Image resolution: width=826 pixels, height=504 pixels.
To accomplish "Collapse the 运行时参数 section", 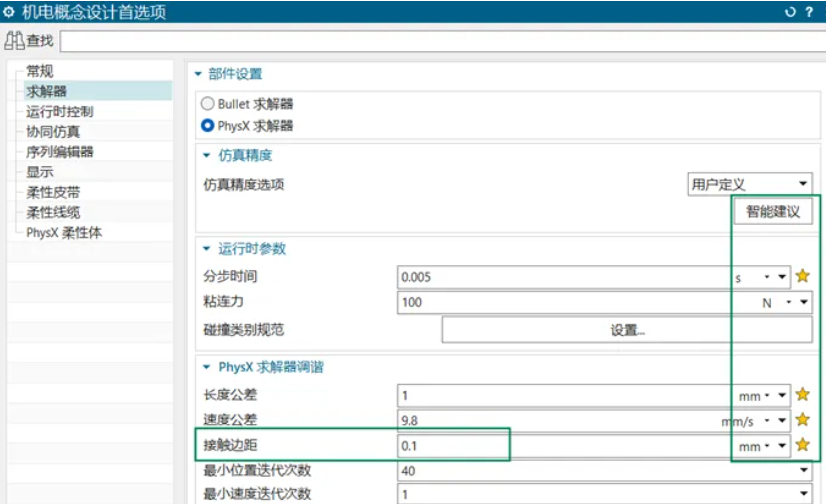I will (x=206, y=249).
